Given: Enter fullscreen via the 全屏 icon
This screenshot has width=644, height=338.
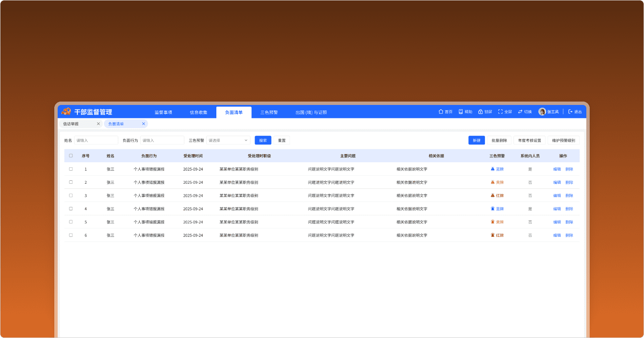Looking at the screenshot, I should 500,112.
